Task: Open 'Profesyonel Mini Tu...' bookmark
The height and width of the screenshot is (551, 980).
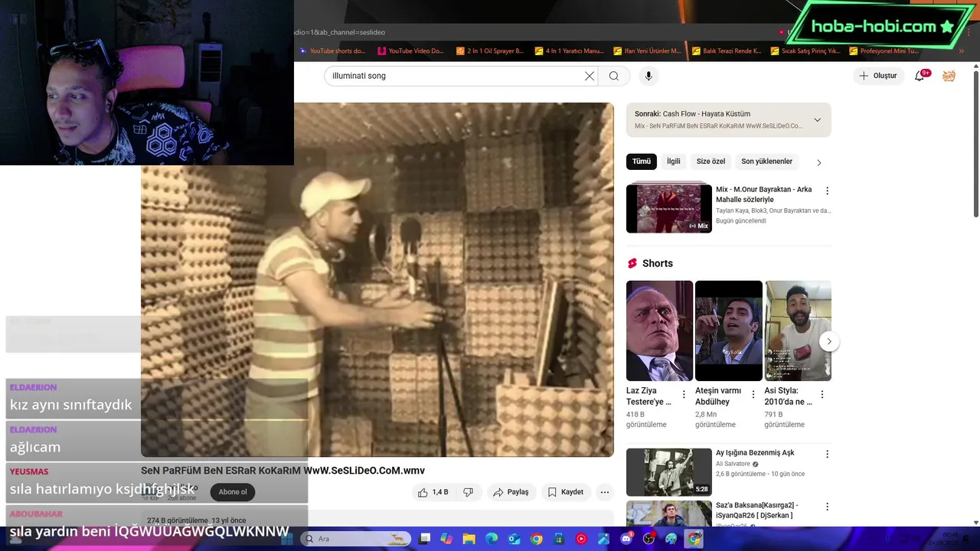Action: pos(884,51)
